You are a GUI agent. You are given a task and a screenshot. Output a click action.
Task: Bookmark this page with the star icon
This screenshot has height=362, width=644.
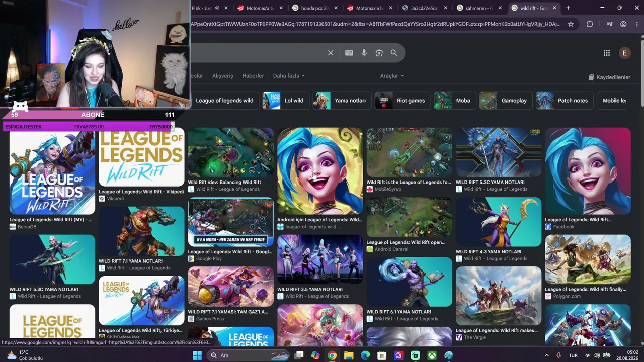tap(571, 24)
